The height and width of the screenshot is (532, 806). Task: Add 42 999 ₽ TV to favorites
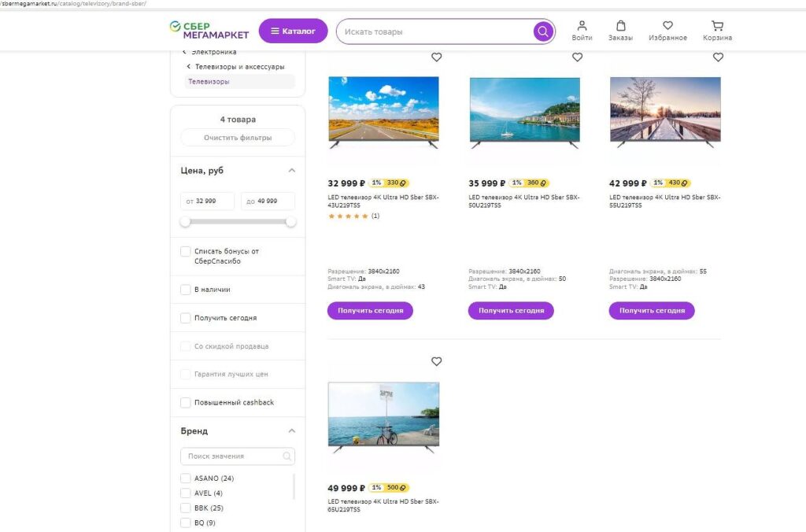(x=718, y=57)
